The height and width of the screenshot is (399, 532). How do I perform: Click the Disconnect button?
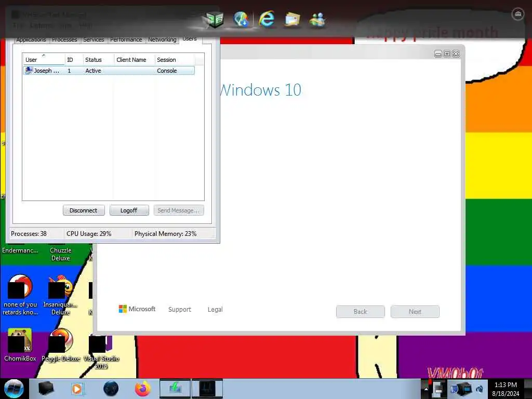point(84,210)
